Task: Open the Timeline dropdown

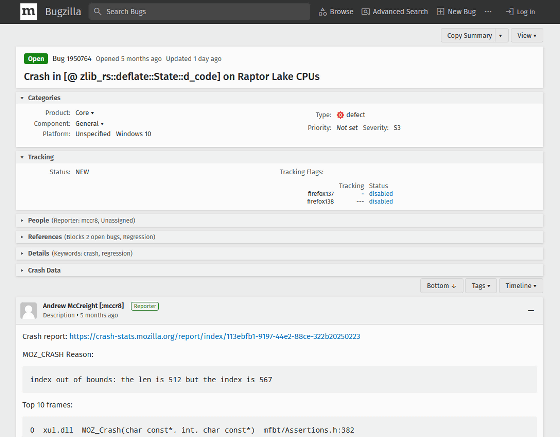Action: coord(521,286)
